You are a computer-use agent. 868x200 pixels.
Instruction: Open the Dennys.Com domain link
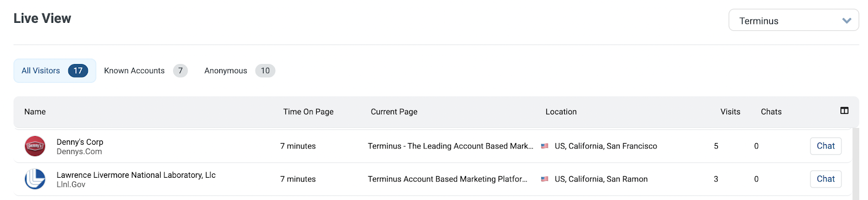[x=79, y=152]
